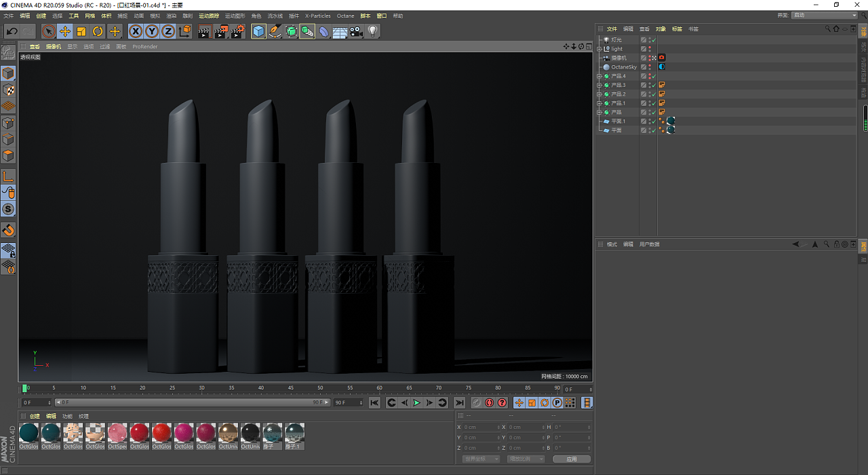Screen dimensions: 868x475
Task: Enable Polygons mode in left palette
Action: [x=8, y=155]
